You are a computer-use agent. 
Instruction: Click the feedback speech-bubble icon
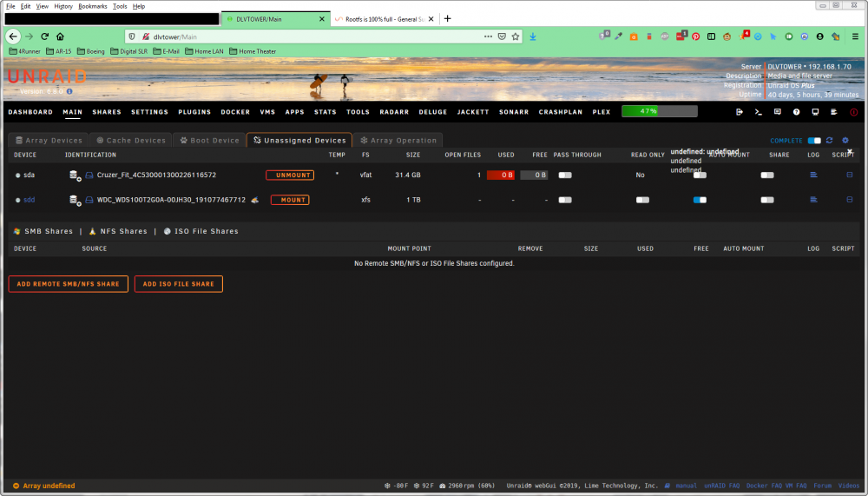pyautogui.click(x=777, y=112)
